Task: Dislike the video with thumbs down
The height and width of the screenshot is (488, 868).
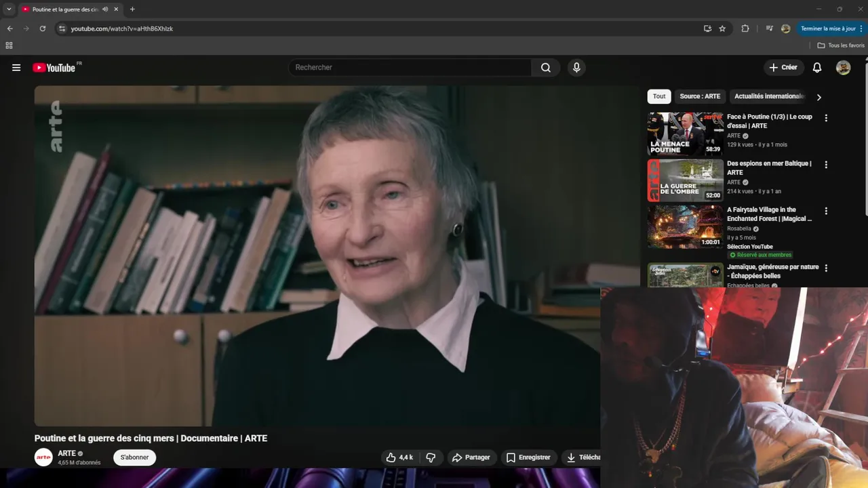Action: (431, 457)
